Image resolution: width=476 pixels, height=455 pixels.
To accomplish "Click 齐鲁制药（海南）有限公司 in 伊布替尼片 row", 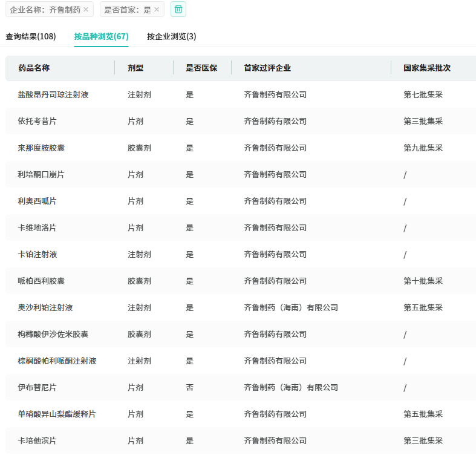I will pos(291,387).
